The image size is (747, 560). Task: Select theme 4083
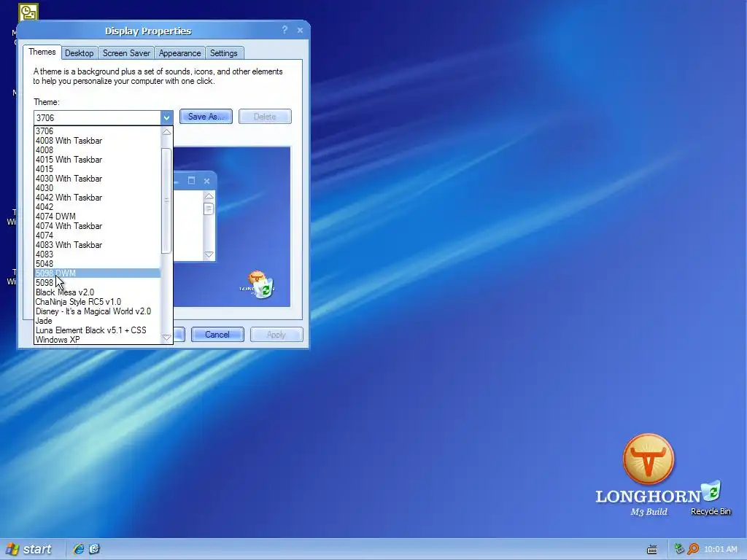98,254
